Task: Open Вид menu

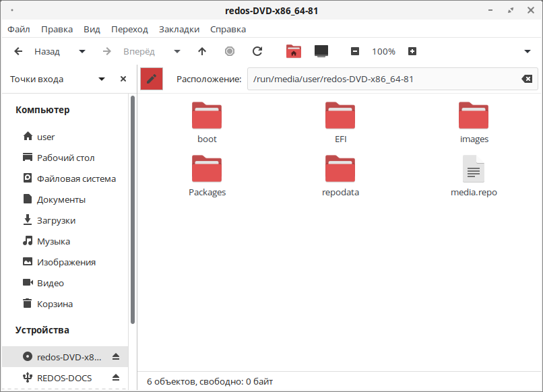Action: point(92,30)
